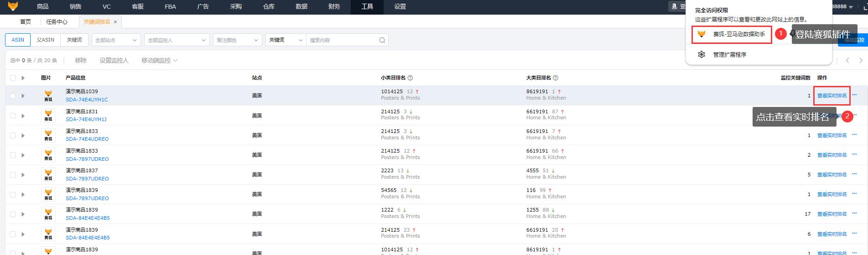Open the 设置 menu

pos(400,6)
